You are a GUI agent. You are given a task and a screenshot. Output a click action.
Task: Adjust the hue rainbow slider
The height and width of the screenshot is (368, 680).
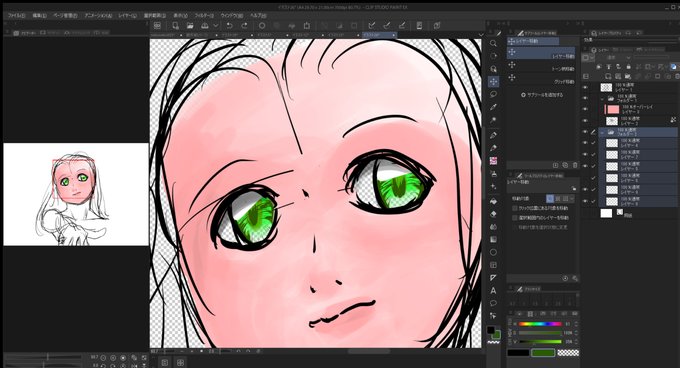click(x=540, y=324)
